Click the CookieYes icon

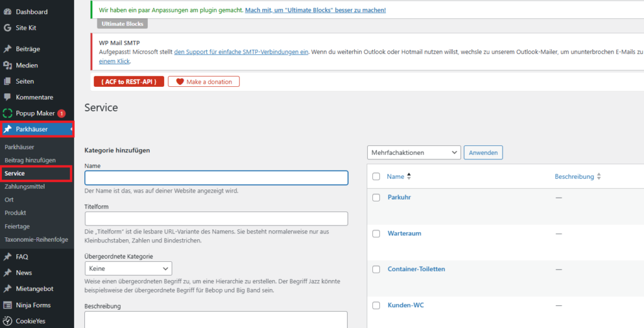click(8, 321)
